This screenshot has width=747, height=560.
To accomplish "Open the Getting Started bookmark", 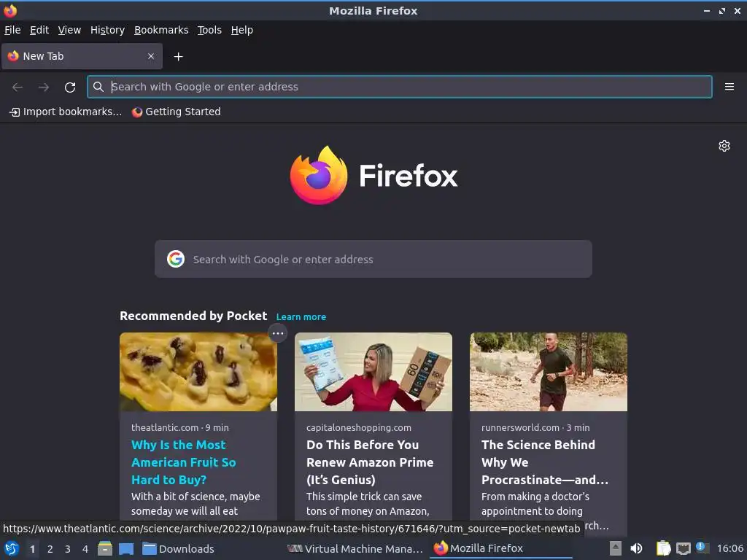I will [x=177, y=112].
